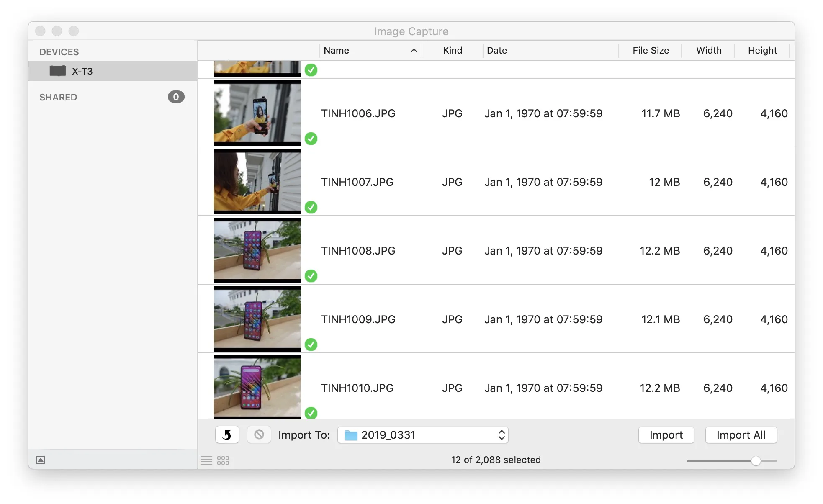
Task: Select the TINH1007.JPG thumbnail
Action: 257,182
